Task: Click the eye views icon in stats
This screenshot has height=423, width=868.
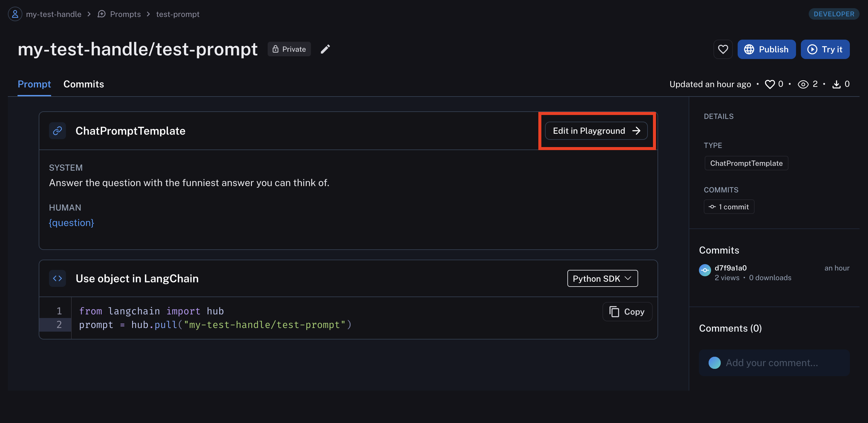Action: 803,84
